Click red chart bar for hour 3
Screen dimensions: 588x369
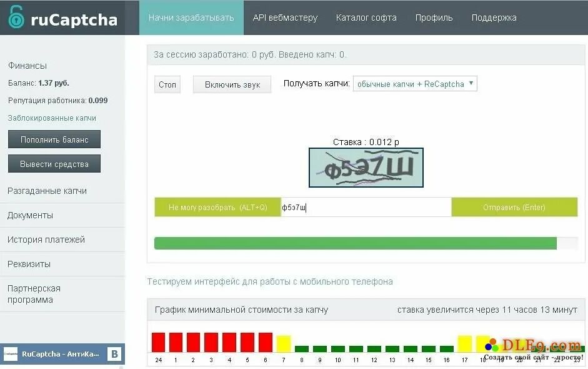point(211,342)
